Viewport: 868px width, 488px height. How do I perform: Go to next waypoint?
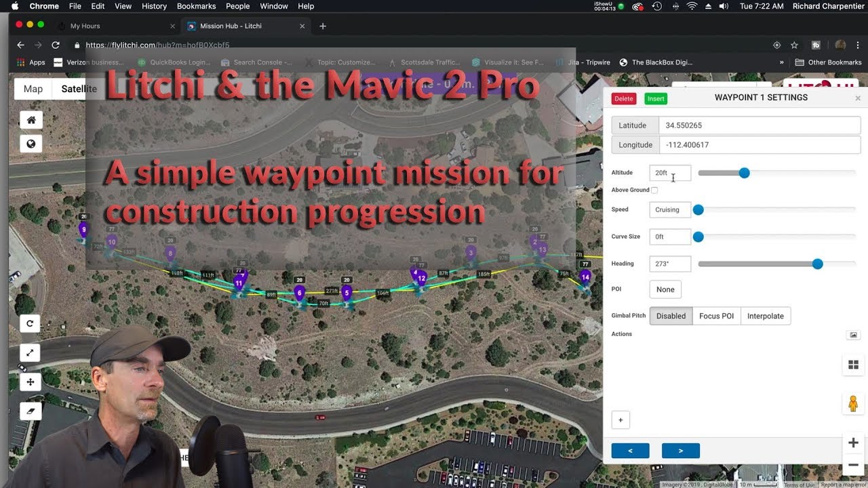point(681,451)
